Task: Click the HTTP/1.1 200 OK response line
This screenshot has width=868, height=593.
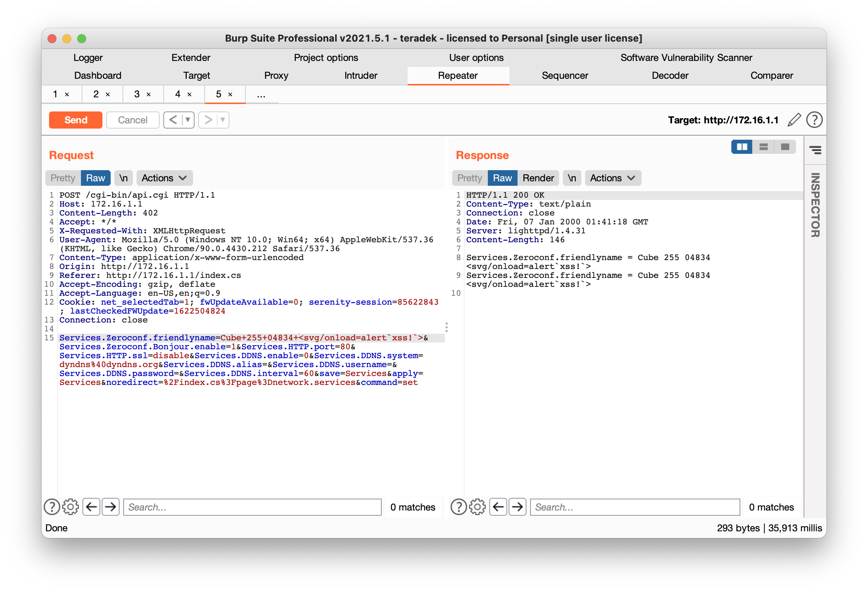Action: (x=505, y=195)
